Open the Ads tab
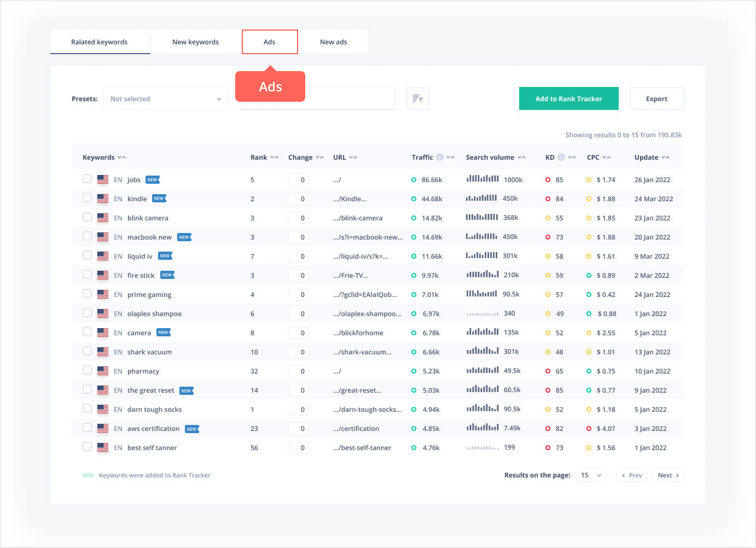756x548 pixels. coord(270,42)
